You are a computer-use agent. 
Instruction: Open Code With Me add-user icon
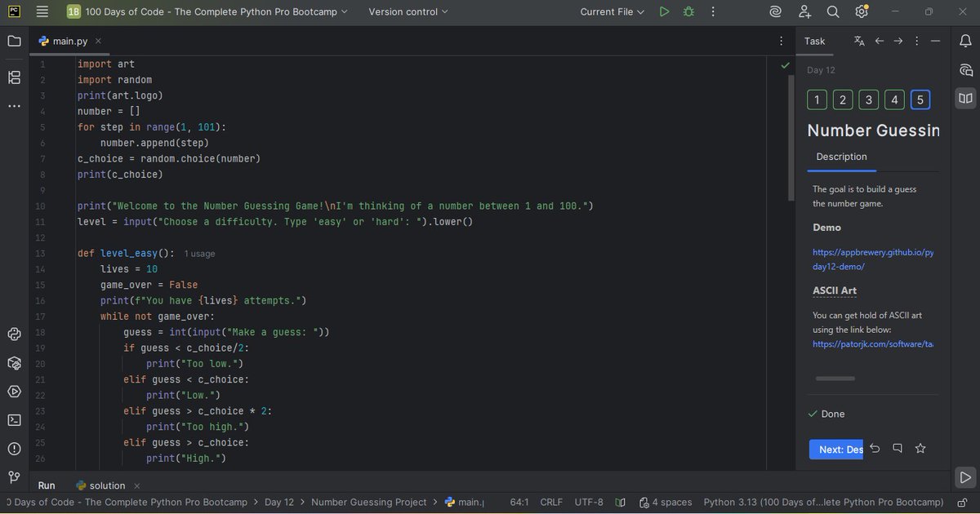click(805, 11)
